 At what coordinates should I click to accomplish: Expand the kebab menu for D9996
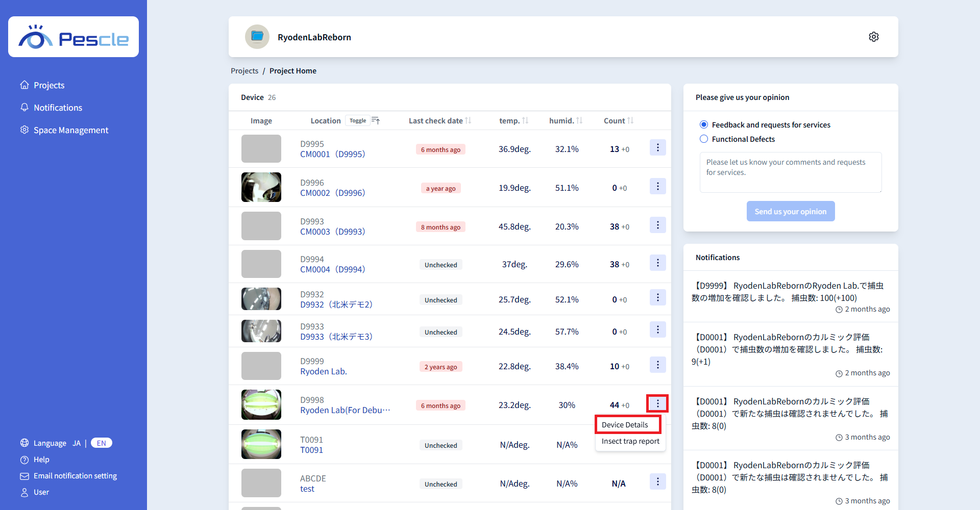(x=657, y=187)
